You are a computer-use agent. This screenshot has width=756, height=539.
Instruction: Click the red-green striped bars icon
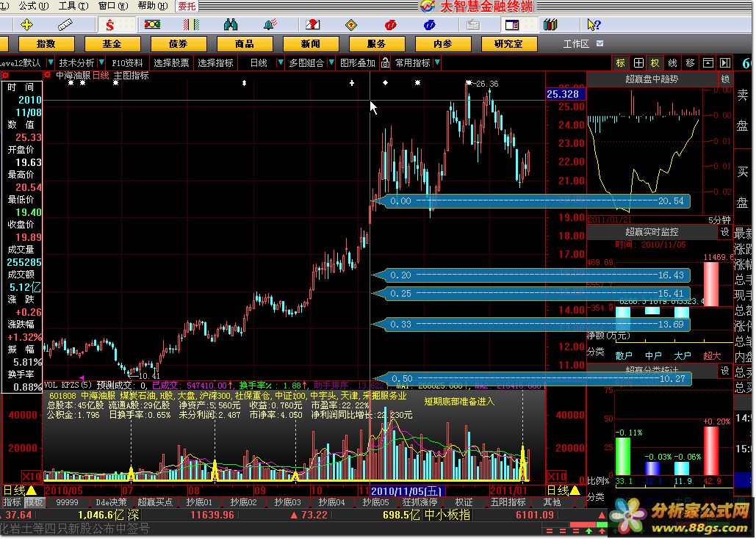[x=192, y=24]
